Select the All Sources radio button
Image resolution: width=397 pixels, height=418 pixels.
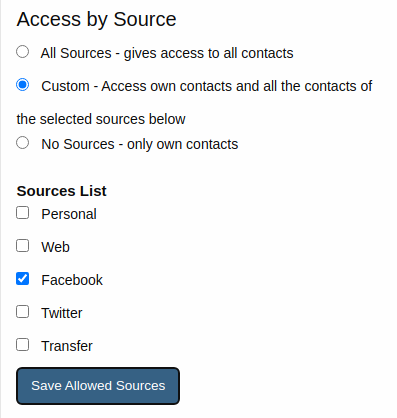point(23,52)
